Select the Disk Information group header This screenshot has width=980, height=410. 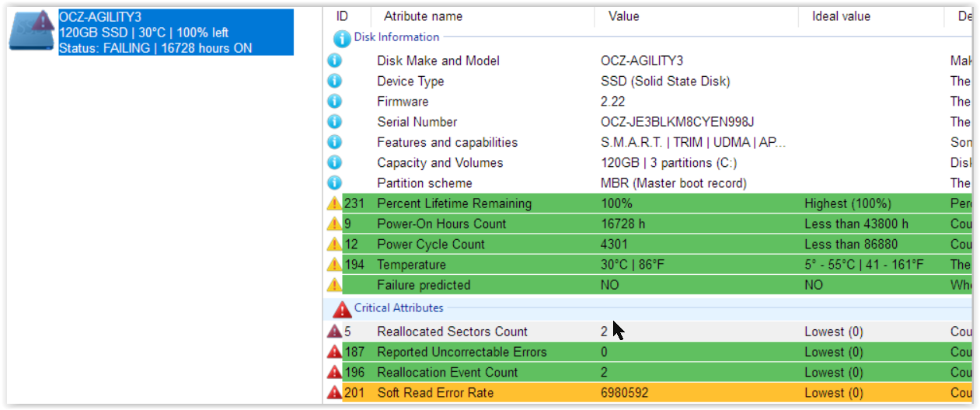point(396,37)
